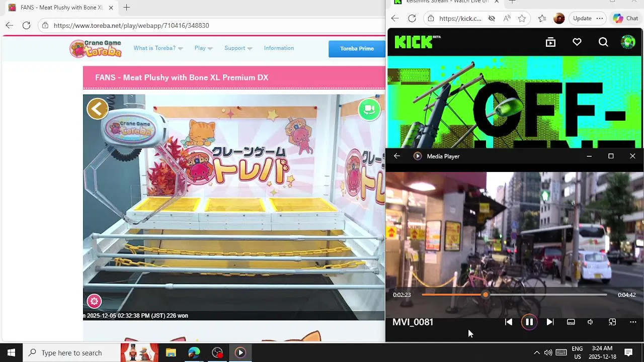Refresh the Toreba page
Image resolution: width=644 pixels, height=362 pixels.
26,25
